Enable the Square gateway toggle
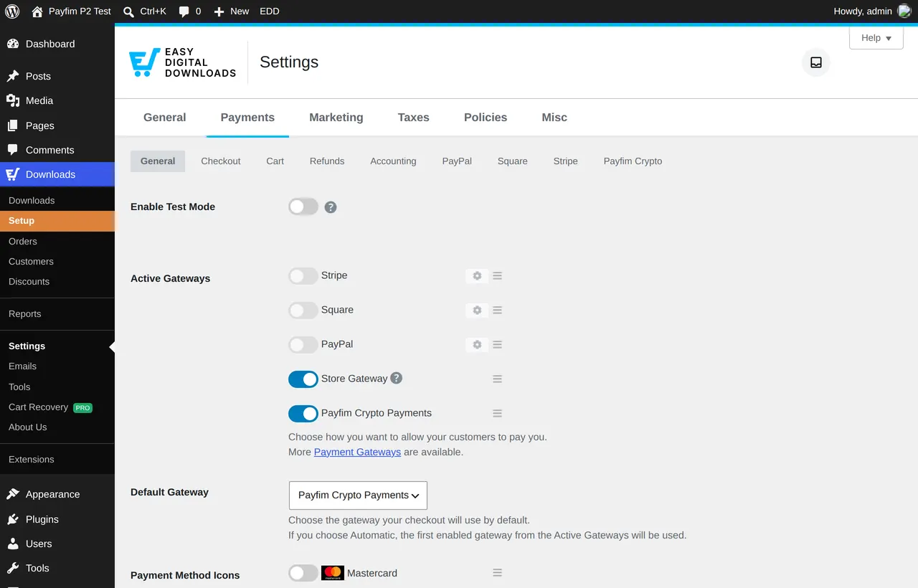Screen dimensions: 918x588 pyautogui.click(x=303, y=310)
